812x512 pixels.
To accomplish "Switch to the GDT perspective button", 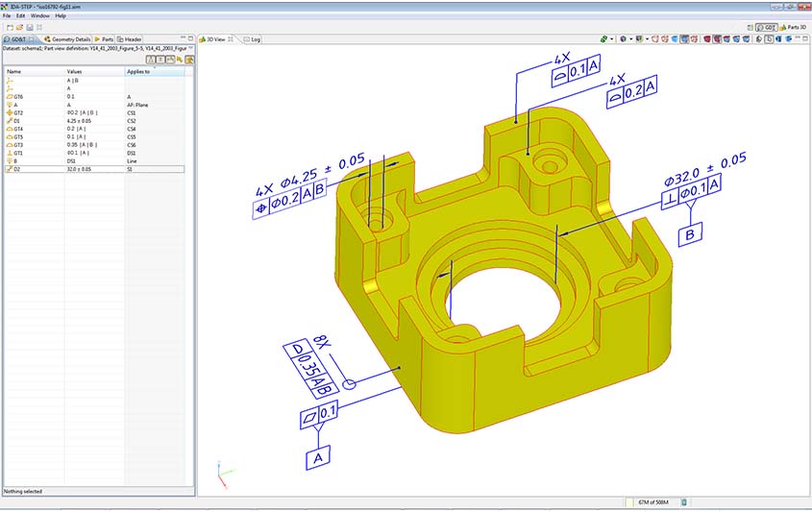I will pos(766,28).
